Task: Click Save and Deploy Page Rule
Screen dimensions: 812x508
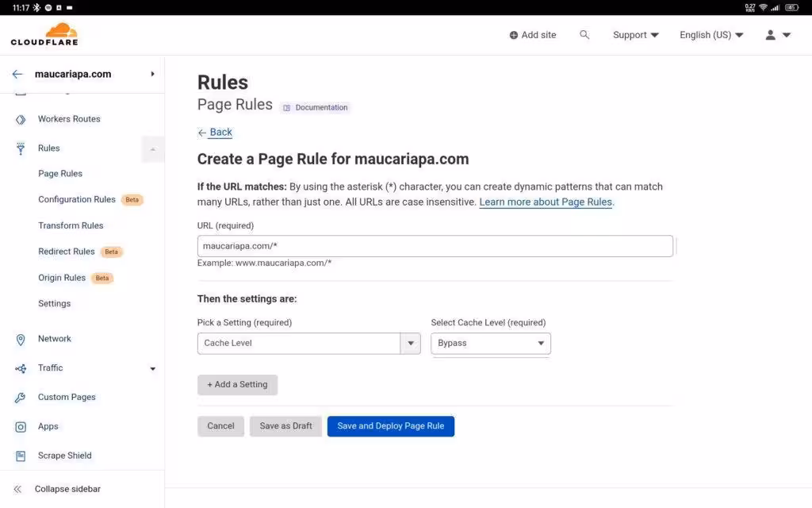Action: click(390, 426)
